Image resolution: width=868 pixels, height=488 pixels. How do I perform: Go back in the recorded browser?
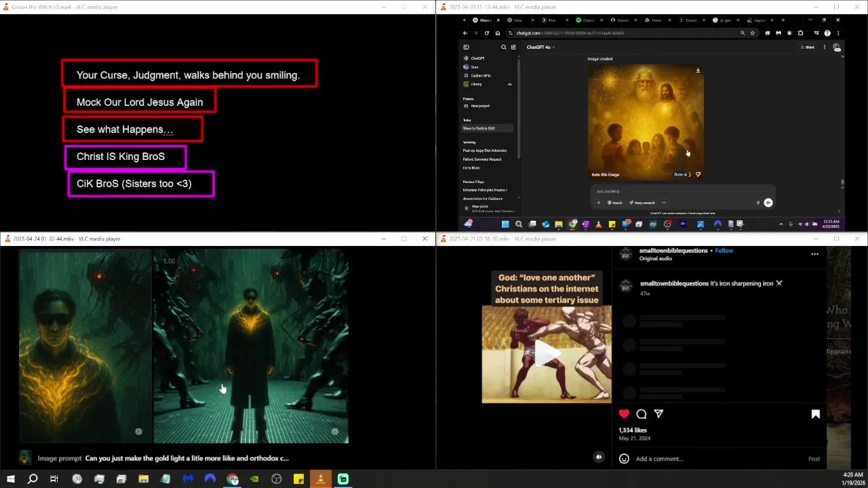(x=465, y=33)
